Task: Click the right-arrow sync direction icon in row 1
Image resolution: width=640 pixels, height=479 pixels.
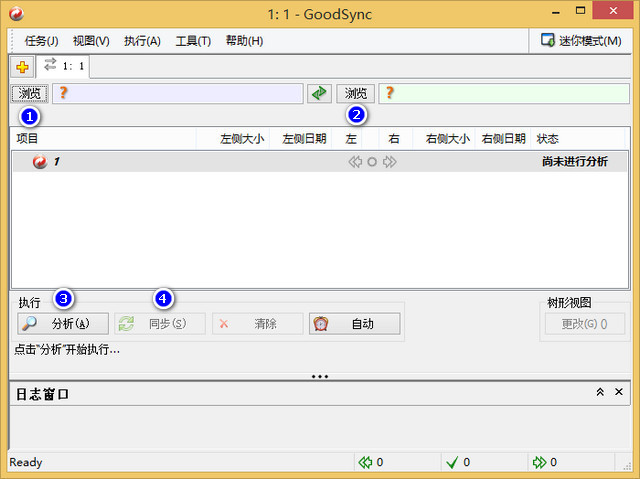Action: tap(390, 162)
